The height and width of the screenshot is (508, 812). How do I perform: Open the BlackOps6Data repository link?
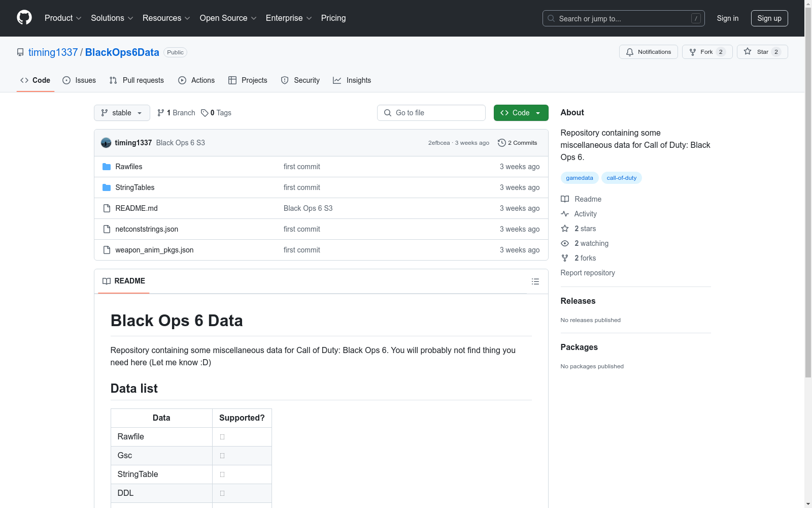pyautogui.click(x=122, y=52)
